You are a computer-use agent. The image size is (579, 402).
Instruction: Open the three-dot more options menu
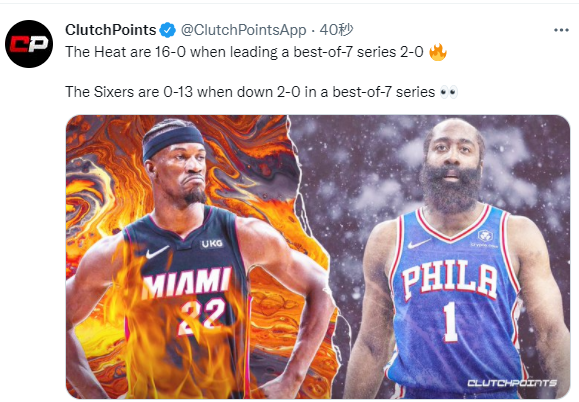561,30
